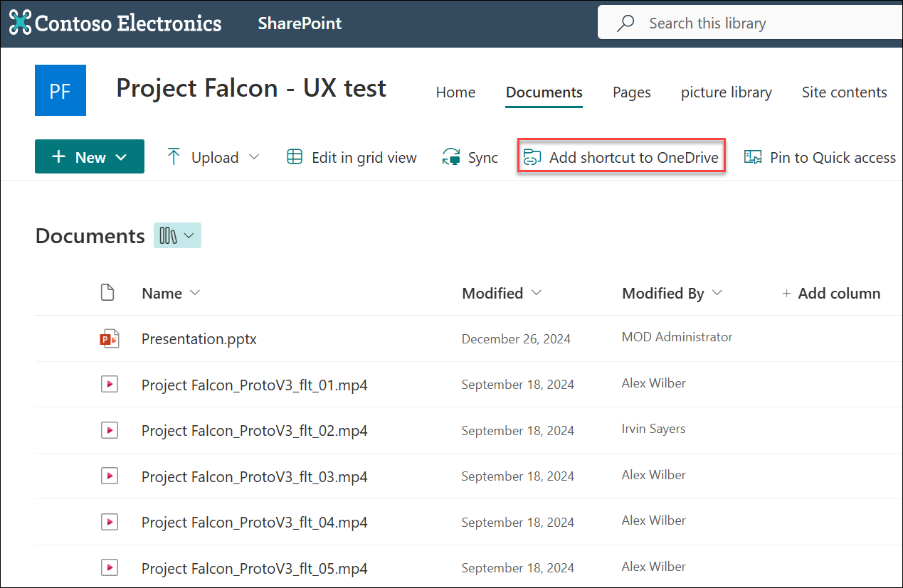
Task: Go to the Home tab
Action: (455, 92)
